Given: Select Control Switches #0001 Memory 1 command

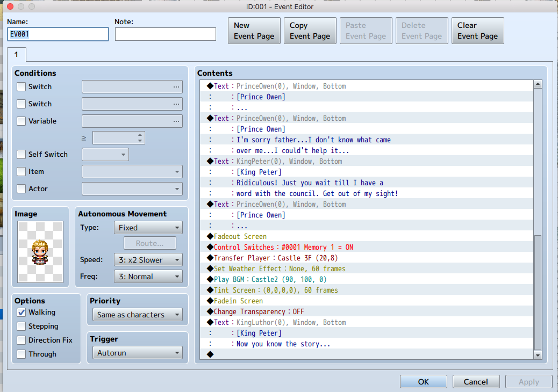Looking at the screenshot, I should 367,247.
